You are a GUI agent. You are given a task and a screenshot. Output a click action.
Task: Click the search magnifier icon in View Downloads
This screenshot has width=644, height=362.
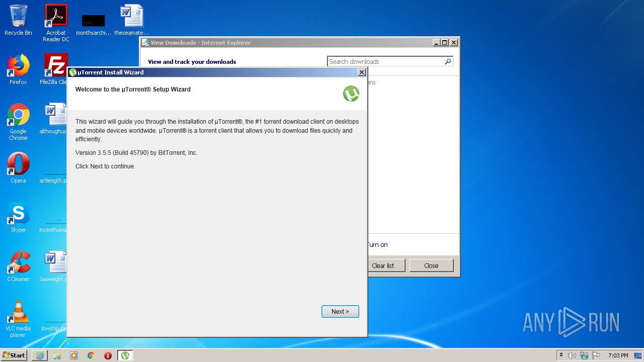(448, 61)
